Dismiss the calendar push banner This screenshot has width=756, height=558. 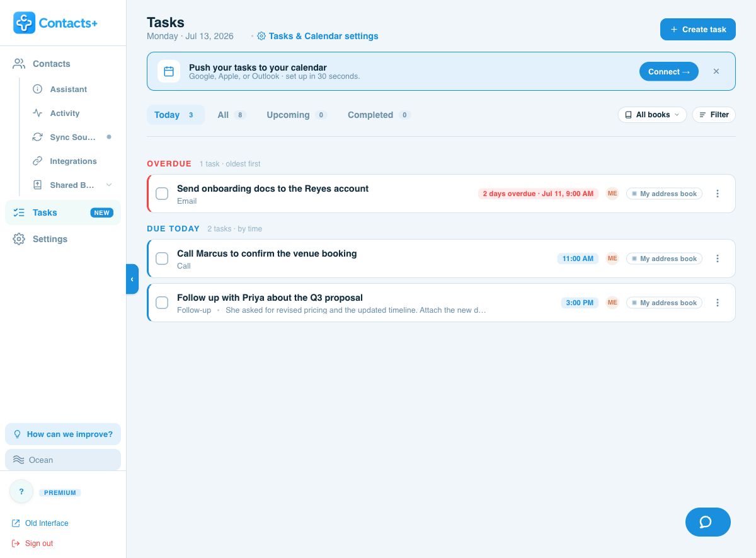(716, 71)
